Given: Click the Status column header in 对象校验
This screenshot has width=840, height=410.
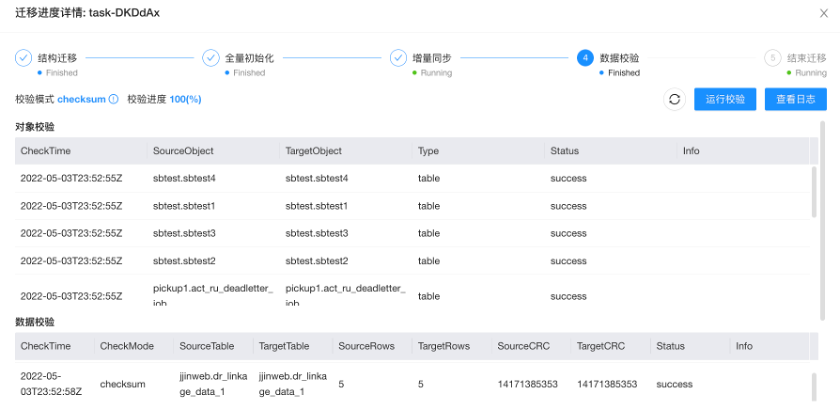Looking at the screenshot, I should click(564, 151).
